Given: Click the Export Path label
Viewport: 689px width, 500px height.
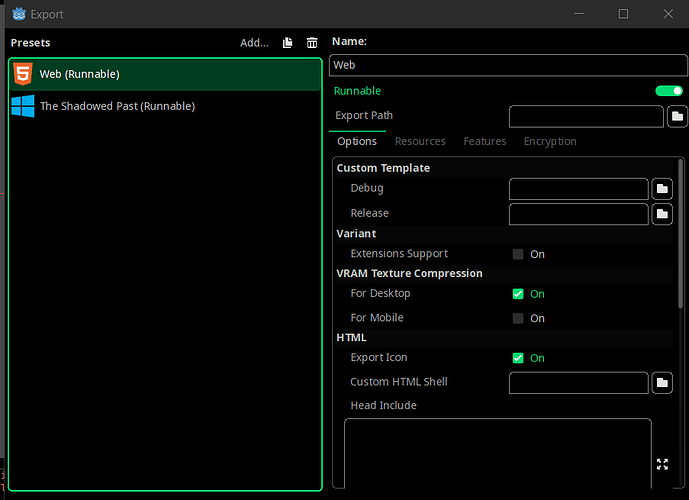Looking at the screenshot, I should [x=364, y=116].
